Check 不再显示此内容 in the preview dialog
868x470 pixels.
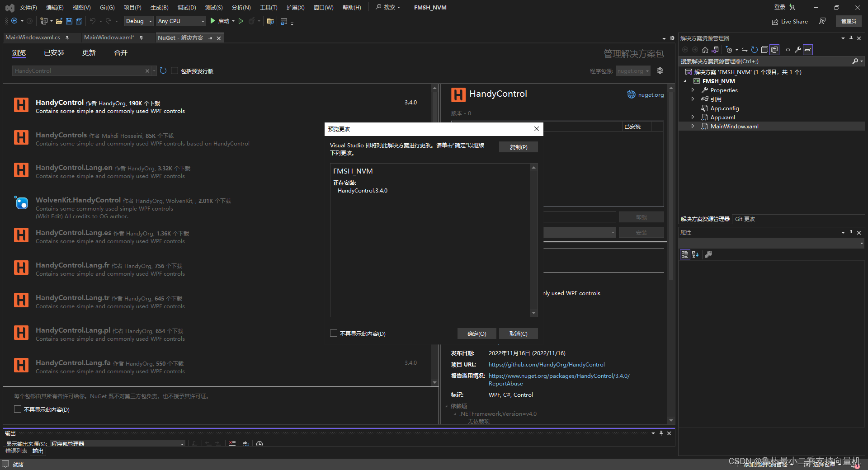coord(334,333)
